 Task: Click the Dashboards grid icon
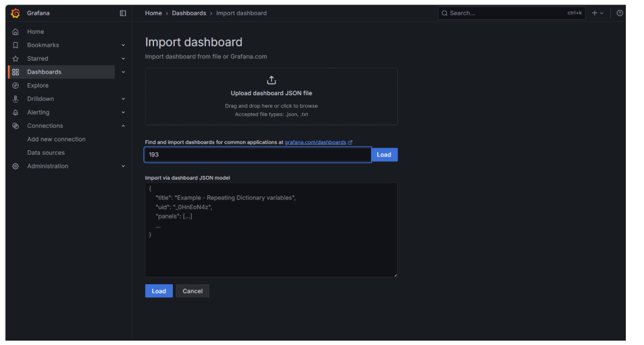[16, 72]
